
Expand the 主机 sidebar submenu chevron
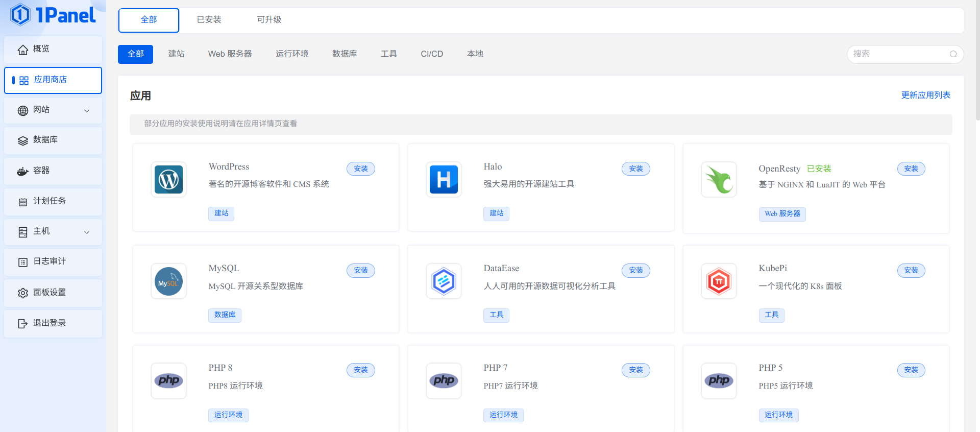pyautogui.click(x=87, y=232)
